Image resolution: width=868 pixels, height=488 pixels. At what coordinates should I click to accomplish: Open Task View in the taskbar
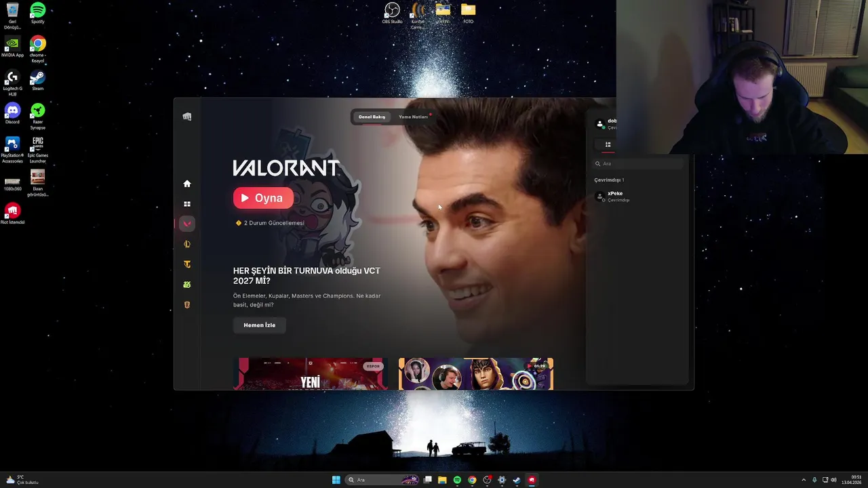click(428, 480)
